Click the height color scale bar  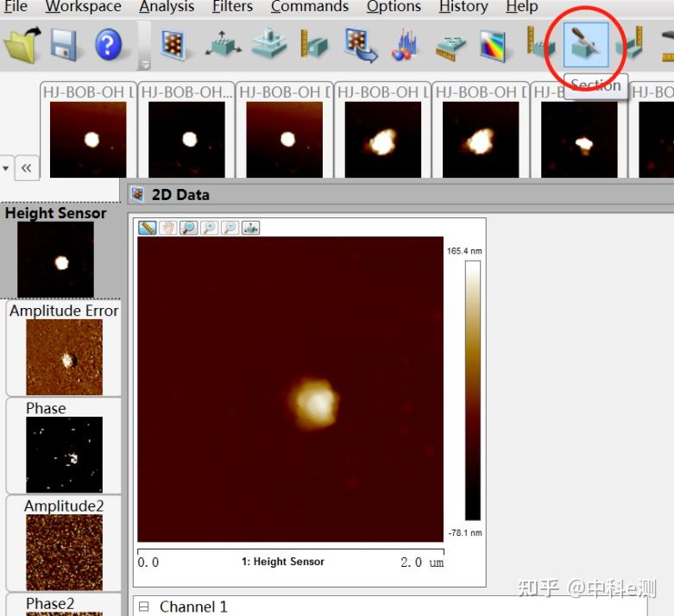tap(472, 390)
